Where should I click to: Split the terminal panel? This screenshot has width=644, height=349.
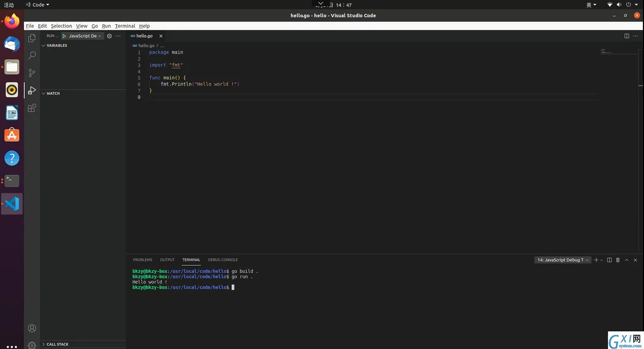pyautogui.click(x=609, y=260)
